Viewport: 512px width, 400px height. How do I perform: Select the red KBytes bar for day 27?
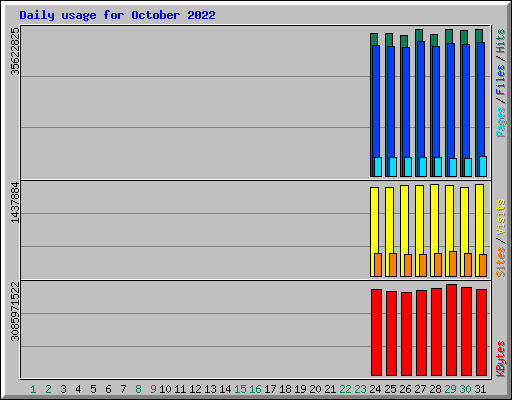pyautogui.click(x=421, y=333)
